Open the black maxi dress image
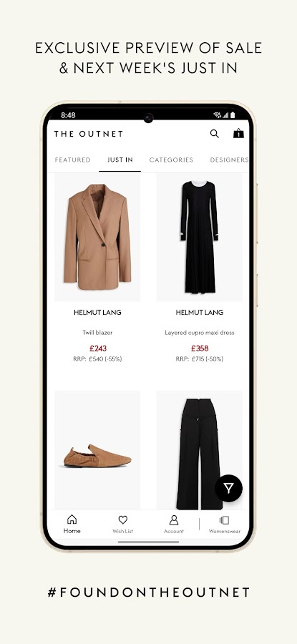297x644 pixels. tap(200, 238)
